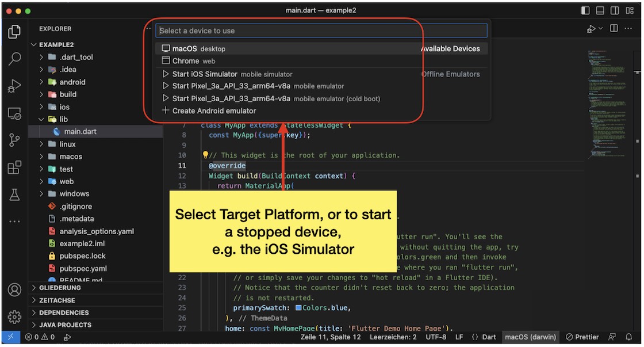The height and width of the screenshot is (347, 644).
Task: Change indentation via Leerzeichen: 2
Action: [x=393, y=337]
